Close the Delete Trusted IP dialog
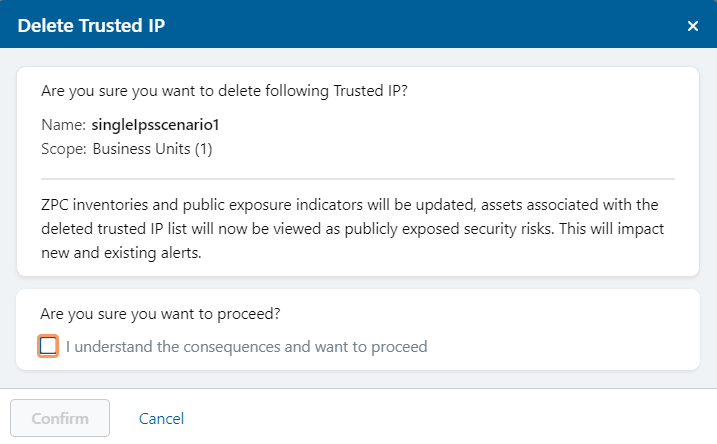The width and height of the screenshot is (717, 444). 693,26
